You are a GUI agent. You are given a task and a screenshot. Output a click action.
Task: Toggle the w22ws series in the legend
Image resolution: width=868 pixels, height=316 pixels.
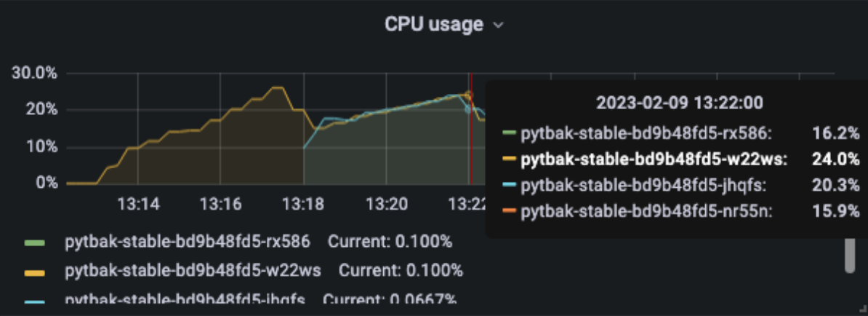(x=193, y=271)
